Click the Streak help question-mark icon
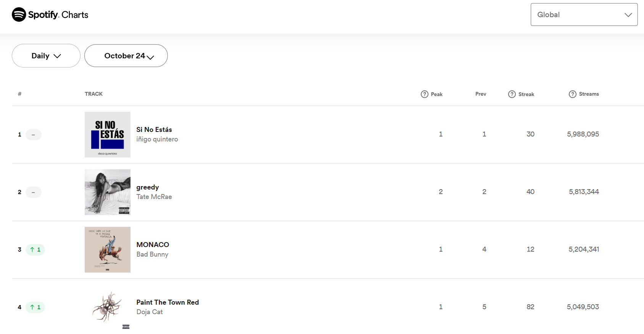This screenshot has width=644, height=334. (x=512, y=94)
